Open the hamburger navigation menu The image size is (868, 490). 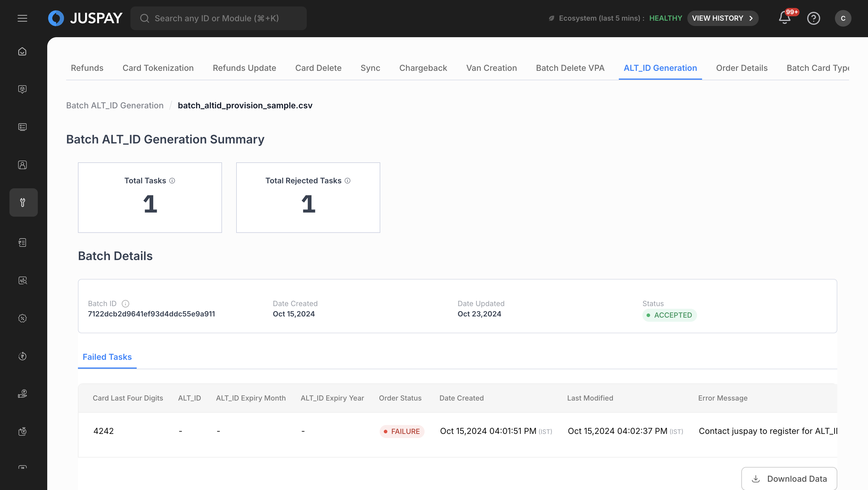(x=22, y=18)
